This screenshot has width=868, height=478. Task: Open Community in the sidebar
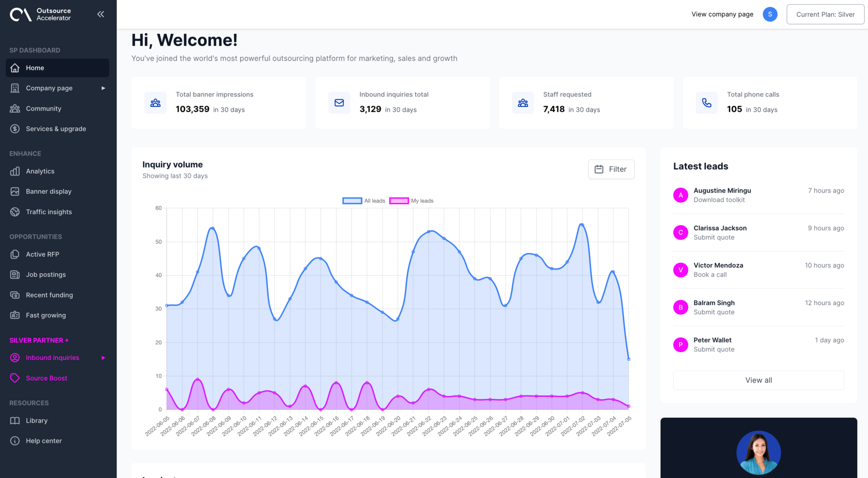point(43,108)
